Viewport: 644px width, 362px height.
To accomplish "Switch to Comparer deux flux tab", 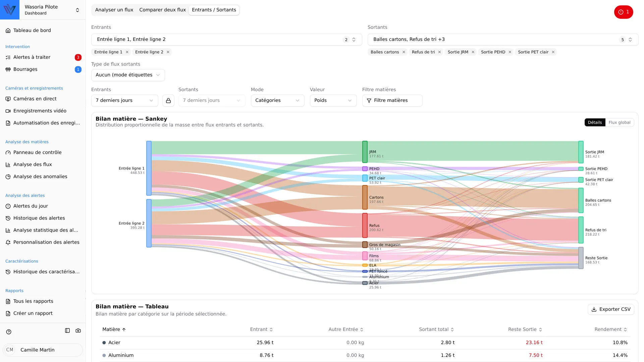I will (162, 10).
